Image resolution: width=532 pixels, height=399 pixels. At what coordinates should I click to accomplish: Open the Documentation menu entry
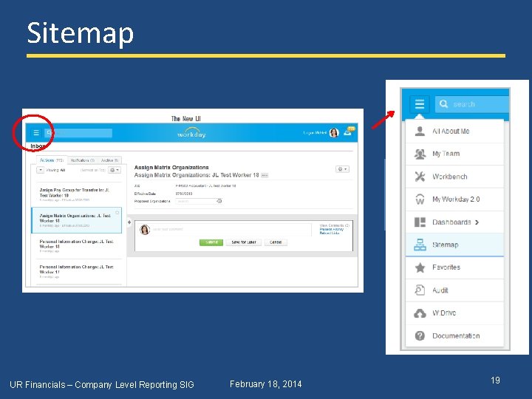click(x=454, y=335)
